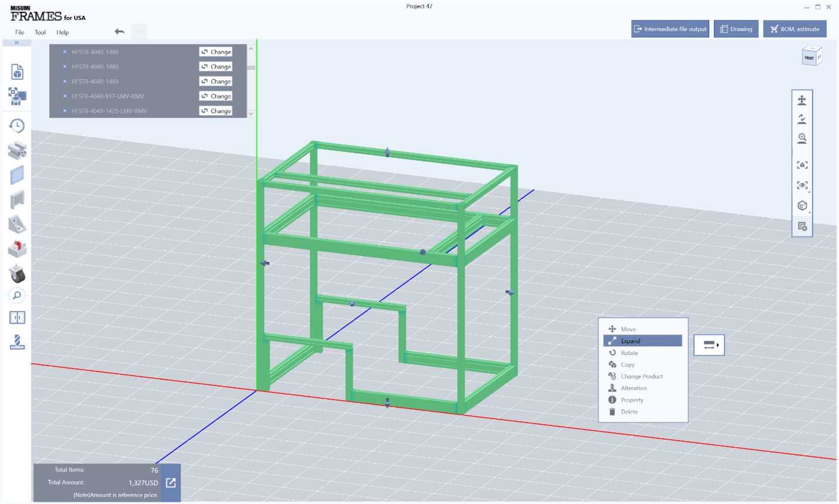Click the 1,327USD total amount

pos(143,483)
